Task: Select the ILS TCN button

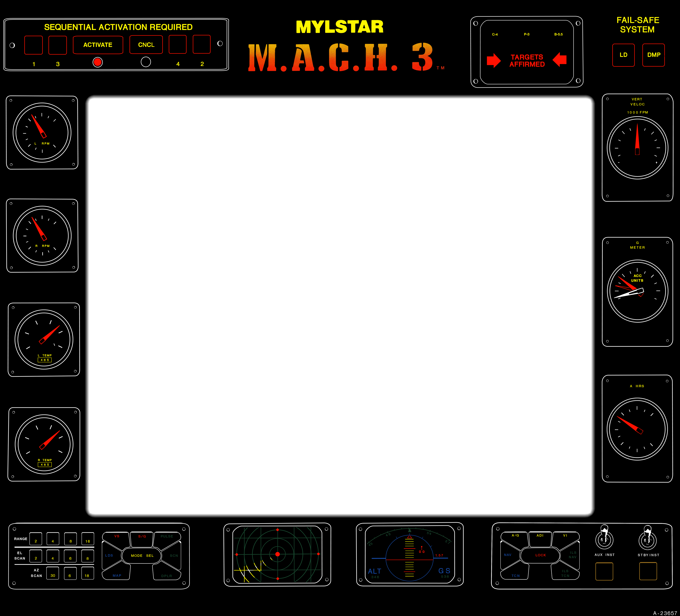Action: coord(565,572)
